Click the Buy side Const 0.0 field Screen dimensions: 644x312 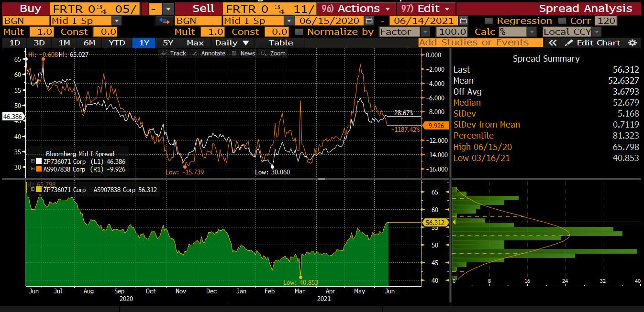(x=105, y=32)
